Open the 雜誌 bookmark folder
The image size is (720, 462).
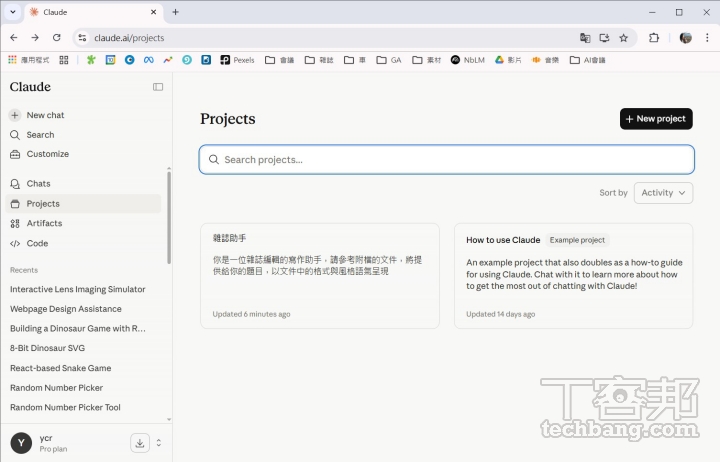(x=319, y=60)
